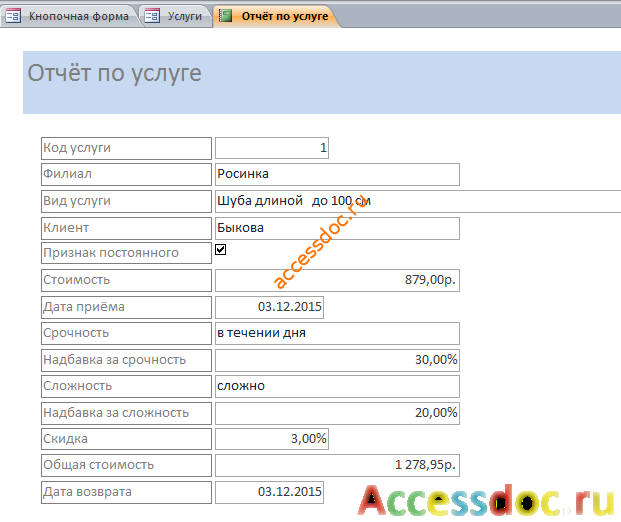Click the Надбавка за сложность label
Image resolution: width=621 pixels, height=522 pixels.
(126, 413)
